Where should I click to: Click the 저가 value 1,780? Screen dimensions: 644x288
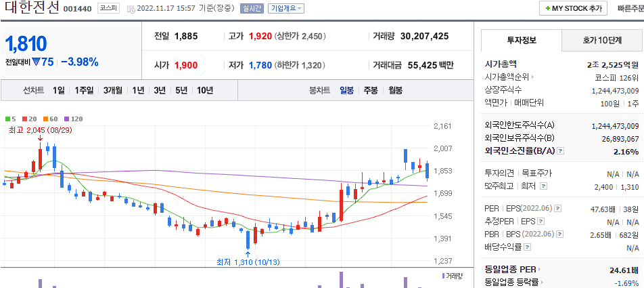(260, 65)
